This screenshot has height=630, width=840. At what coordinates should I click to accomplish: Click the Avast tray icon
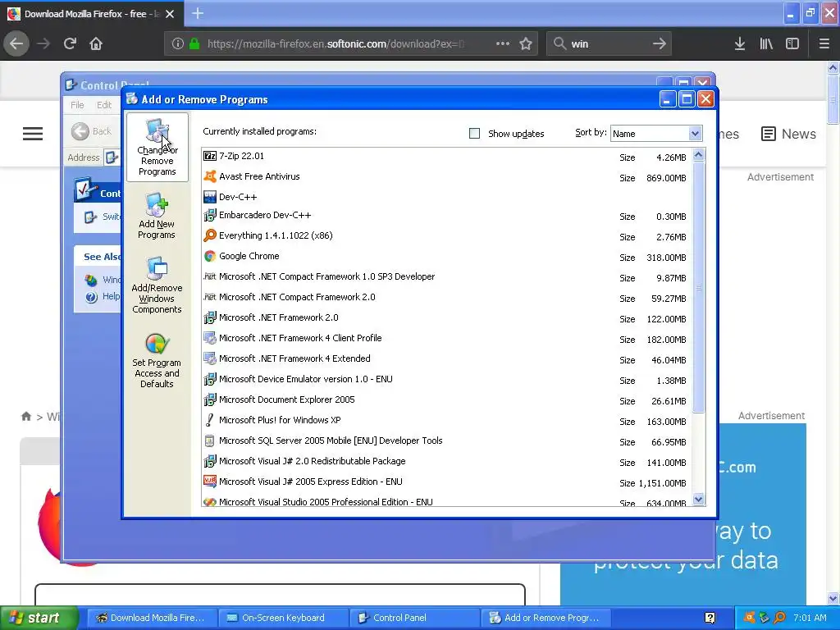tap(750, 618)
